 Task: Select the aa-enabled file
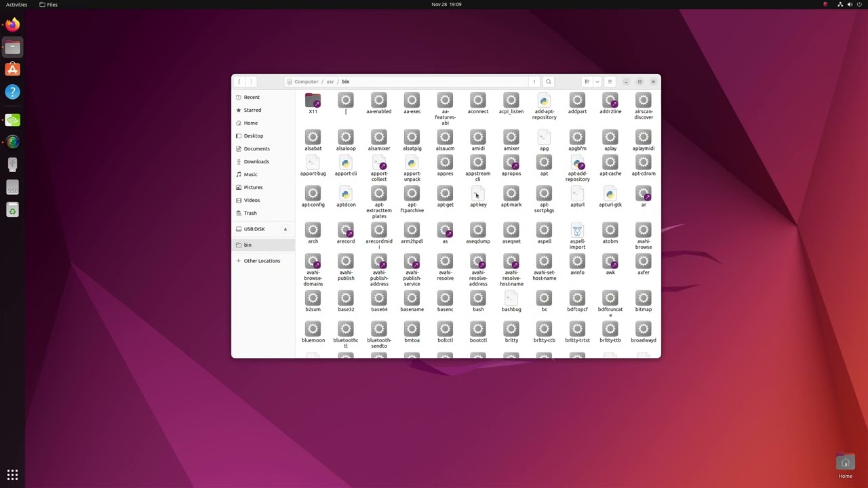[x=379, y=104]
